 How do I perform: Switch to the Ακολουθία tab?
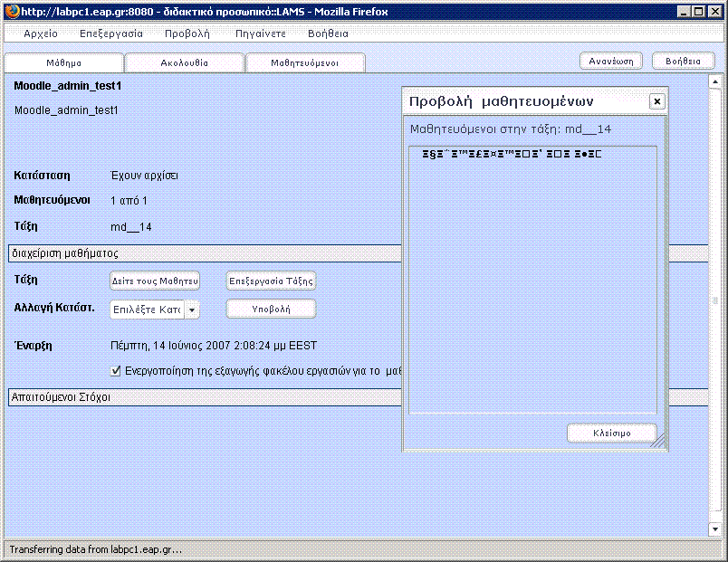click(185, 63)
